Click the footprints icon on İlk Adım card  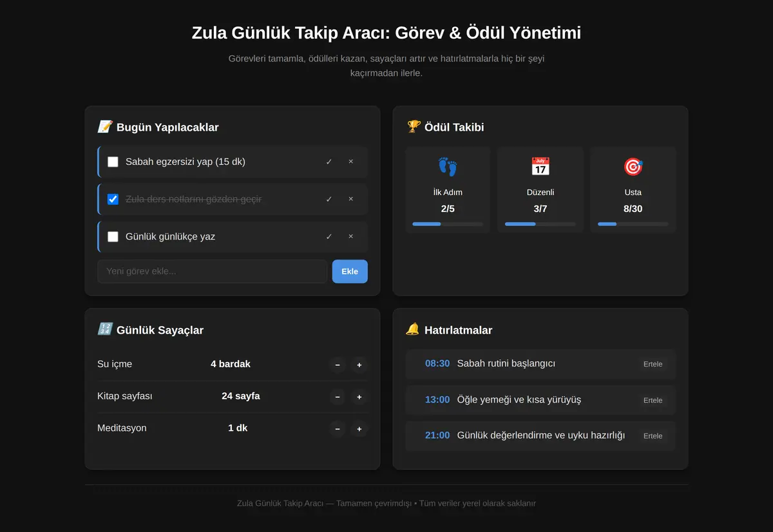click(448, 167)
